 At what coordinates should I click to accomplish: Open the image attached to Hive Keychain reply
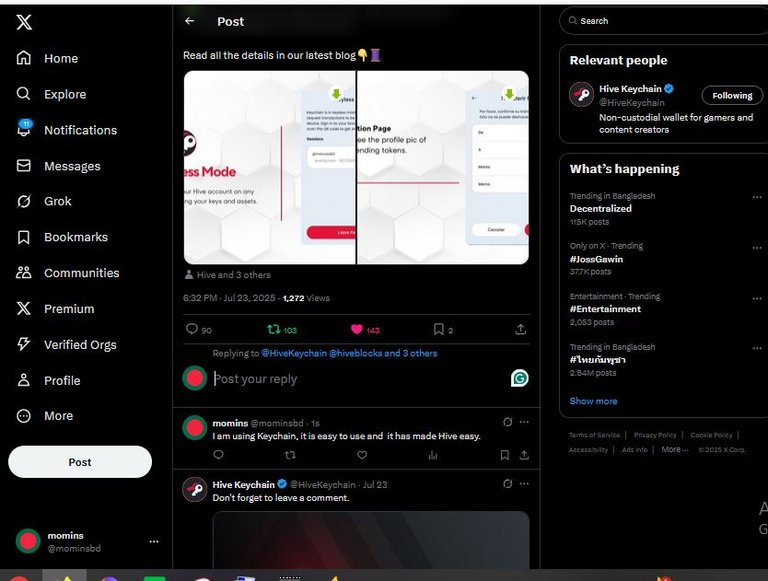tap(371, 540)
